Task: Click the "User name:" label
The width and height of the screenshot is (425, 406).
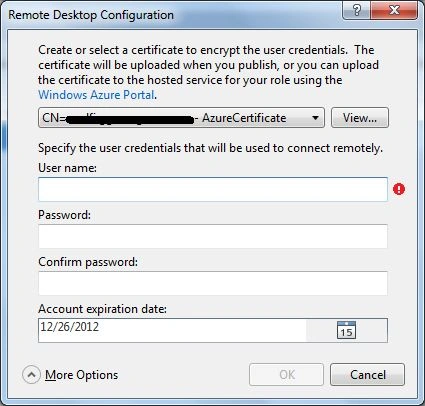Action: (x=67, y=168)
